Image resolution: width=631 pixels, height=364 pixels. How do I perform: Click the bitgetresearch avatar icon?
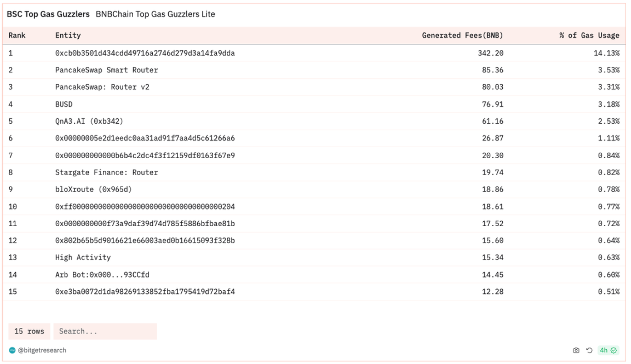coord(12,350)
